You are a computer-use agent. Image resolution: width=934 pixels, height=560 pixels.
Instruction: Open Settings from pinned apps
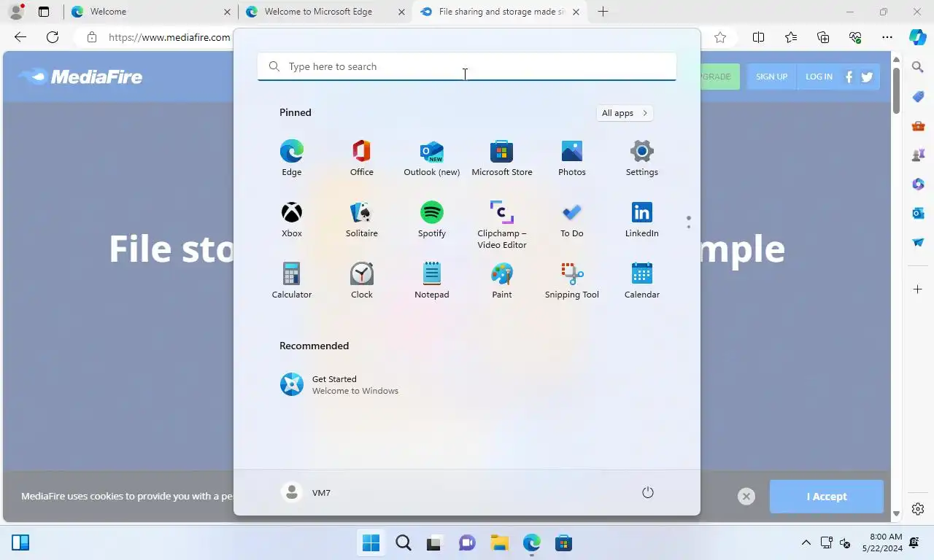coord(642,157)
